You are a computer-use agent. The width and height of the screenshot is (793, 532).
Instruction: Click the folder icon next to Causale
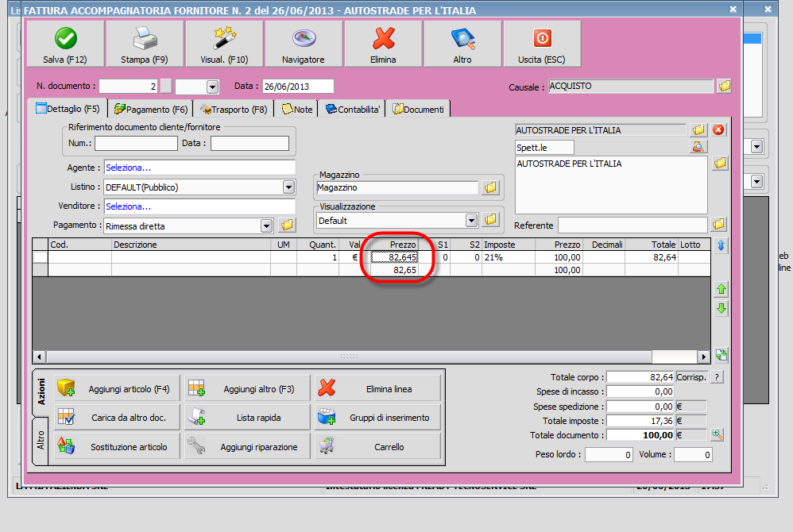tap(724, 86)
